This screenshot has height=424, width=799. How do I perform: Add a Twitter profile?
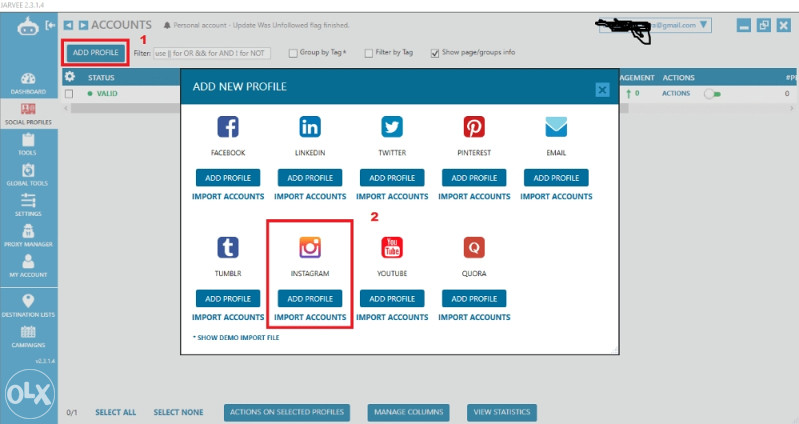tap(392, 178)
